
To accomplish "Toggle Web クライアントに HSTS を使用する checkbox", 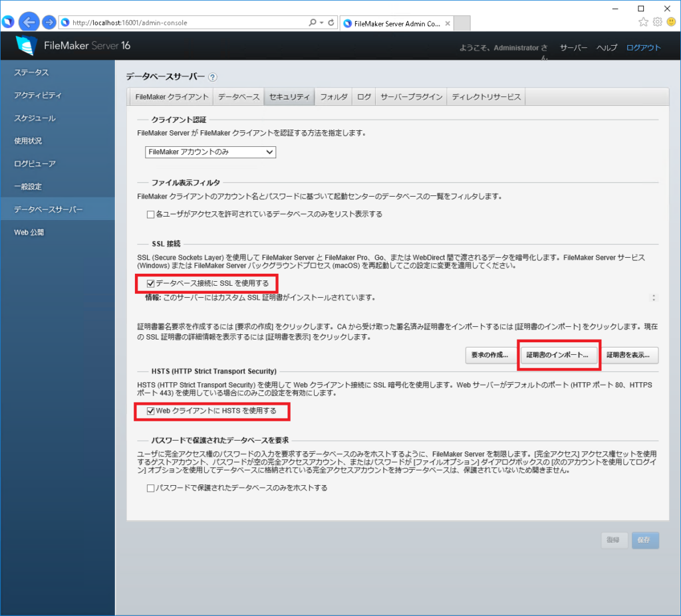I will (x=150, y=411).
